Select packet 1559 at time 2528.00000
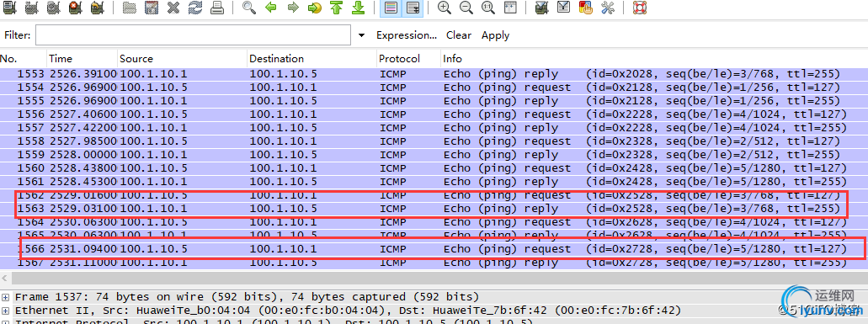The height and width of the screenshot is (324, 868). 434,155
